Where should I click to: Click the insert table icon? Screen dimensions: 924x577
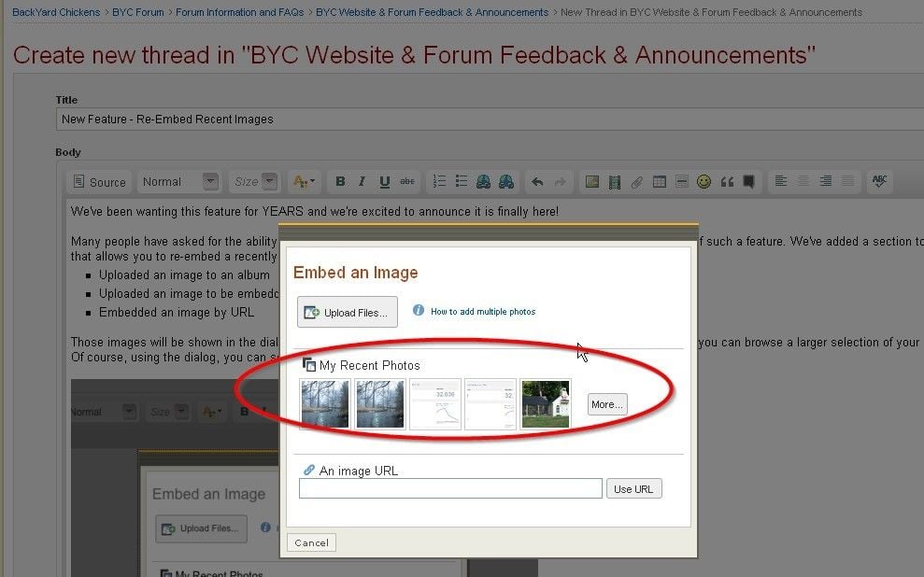659,182
